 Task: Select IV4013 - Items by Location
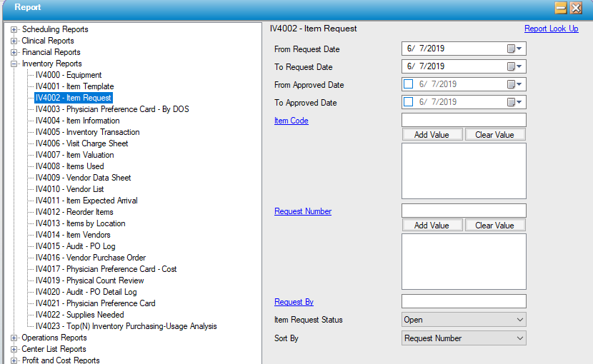(x=80, y=224)
